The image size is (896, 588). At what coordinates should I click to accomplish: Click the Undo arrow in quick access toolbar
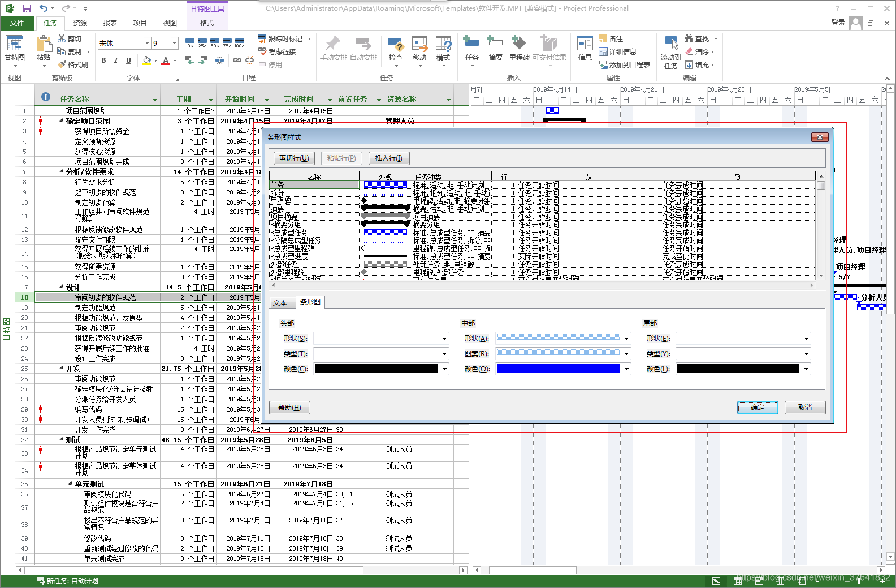tap(44, 8)
